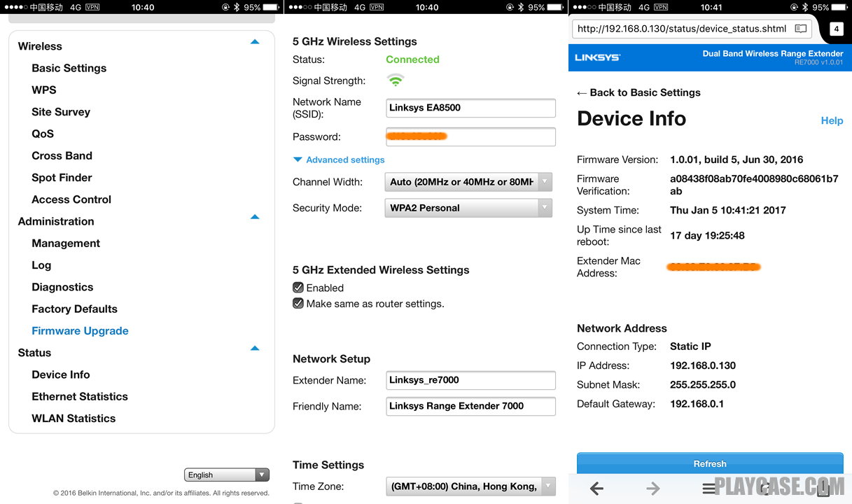Screen dimensions: 852x504
Task: Edit the Extender Name field
Action: click(x=470, y=380)
